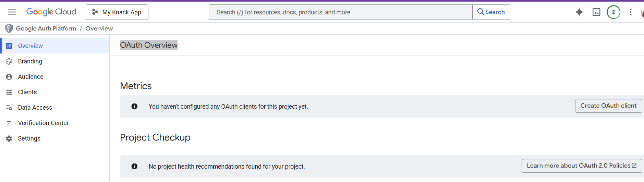Click the Audience person icon
Screen dimensions: 644x182
[9, 77]
